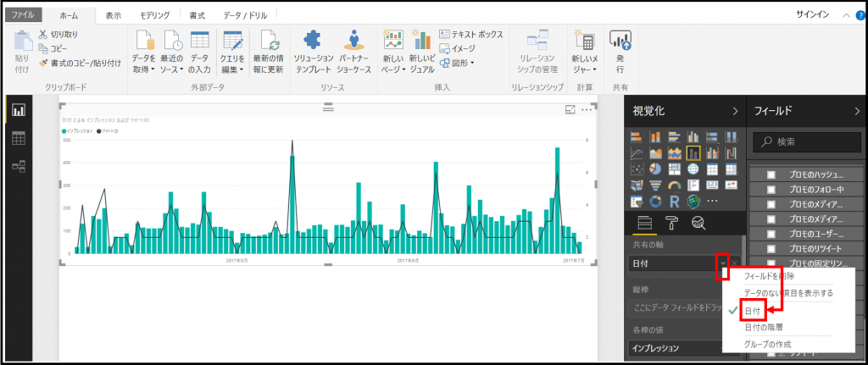Viewport: 868px width, 365px height.
Task: Click the 検索 field search box
Action: pos(805,141)
